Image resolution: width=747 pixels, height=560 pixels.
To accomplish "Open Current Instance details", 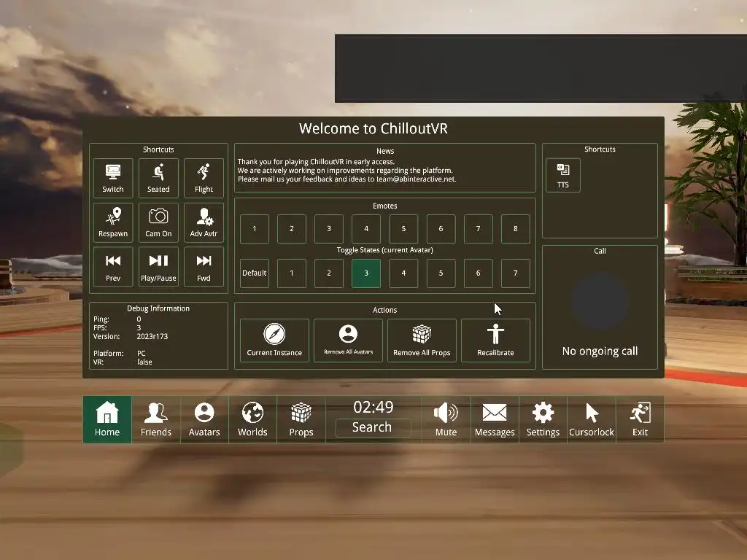I will [x=274, y=341].
